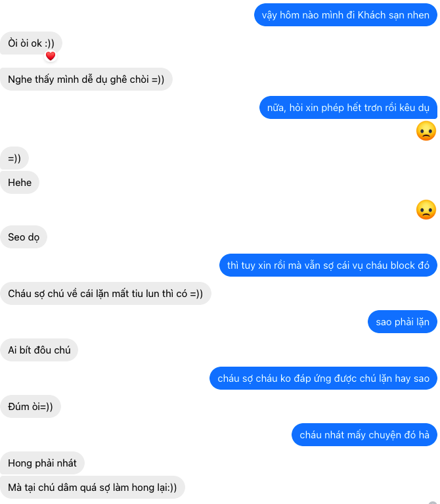Select the second sad face emoji message

point(426,210)
